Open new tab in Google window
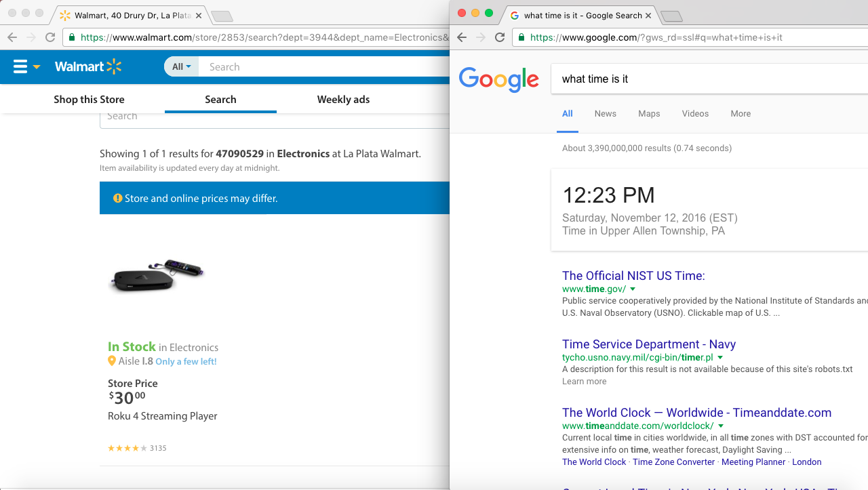Screen dimensions: 868x490 (x=671, y=16)
